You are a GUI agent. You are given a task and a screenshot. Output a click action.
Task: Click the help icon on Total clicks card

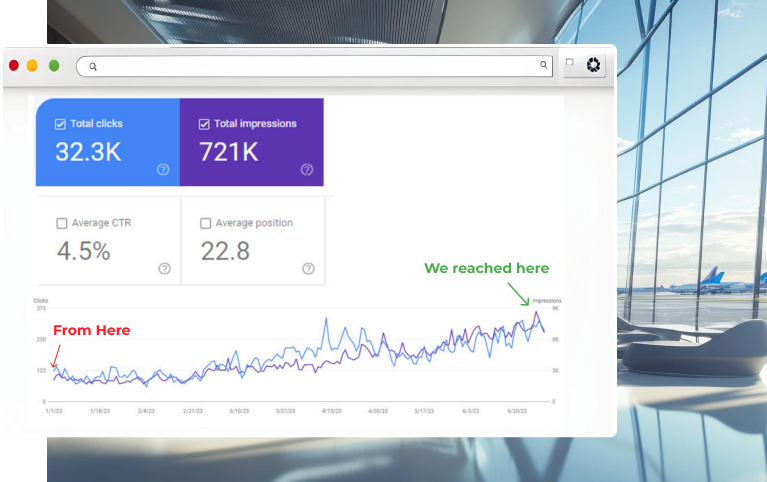tap(163, 169)
